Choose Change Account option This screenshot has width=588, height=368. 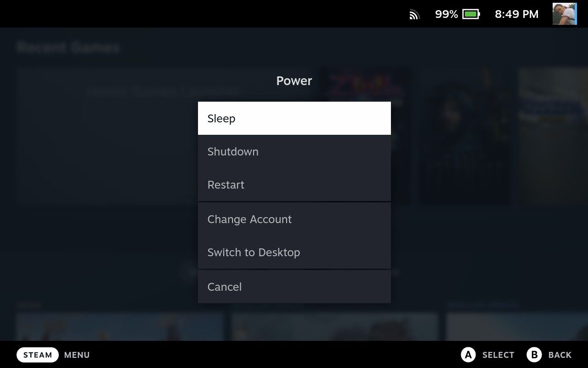(294, 219)
